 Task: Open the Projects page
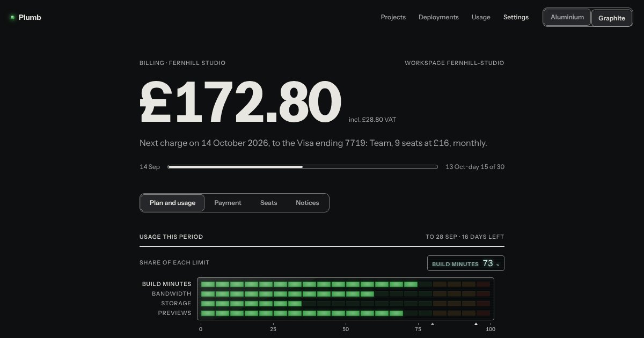[393, 17]
